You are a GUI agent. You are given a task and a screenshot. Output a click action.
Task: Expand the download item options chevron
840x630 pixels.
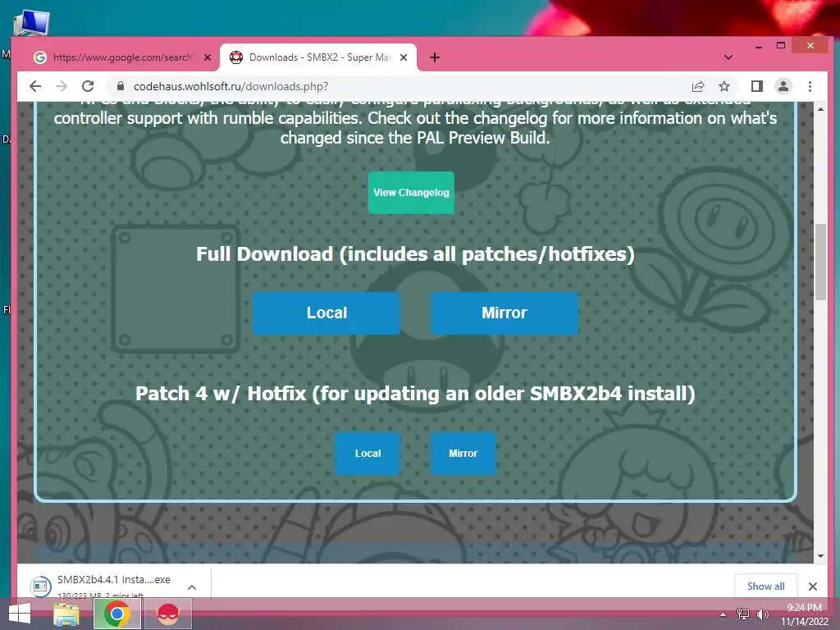click(x=192, y=587)
